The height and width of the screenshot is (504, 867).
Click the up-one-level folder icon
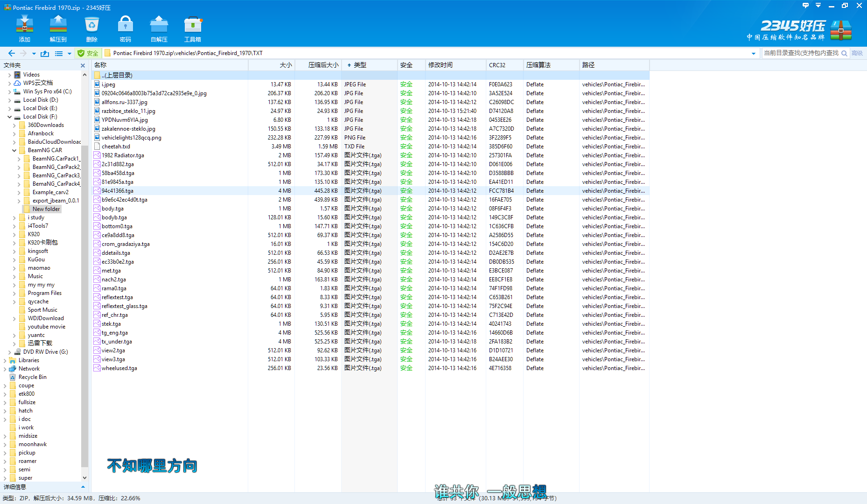click(45, 53)
